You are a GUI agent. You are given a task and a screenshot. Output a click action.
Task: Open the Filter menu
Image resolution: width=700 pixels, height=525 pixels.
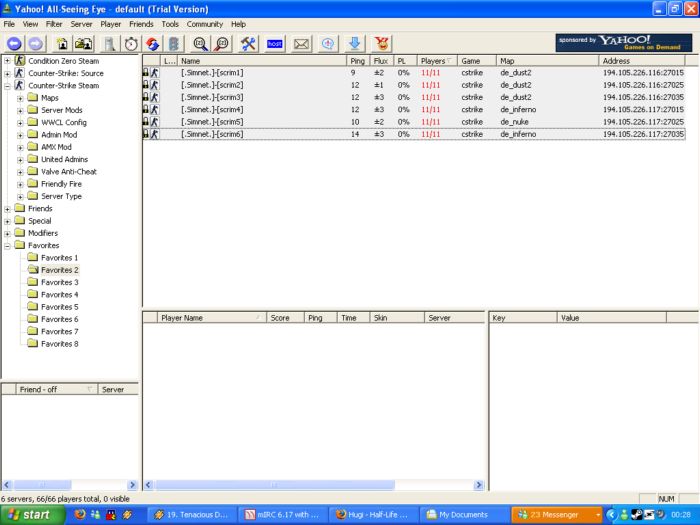click(x=54, y=24)
